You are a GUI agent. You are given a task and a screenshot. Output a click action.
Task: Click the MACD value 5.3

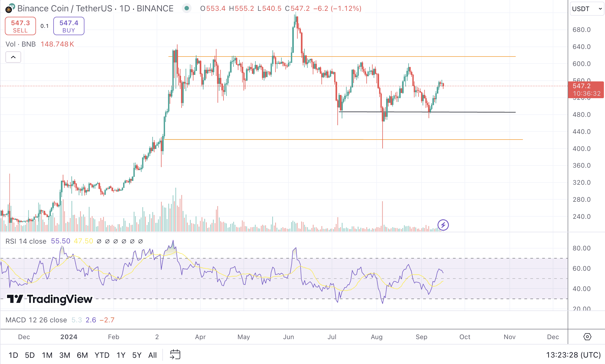coord(77,320)
